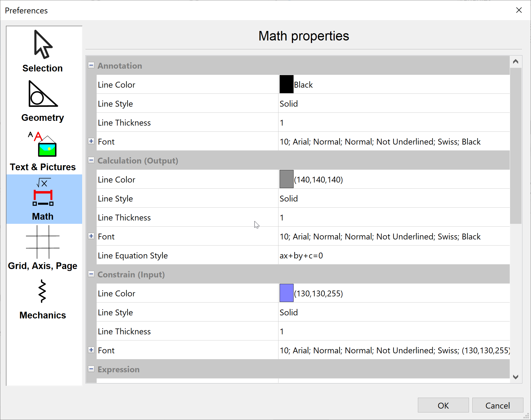Collapse the Expression section
The height and width of the screenshot is (420, 531).
coord(91,369)
